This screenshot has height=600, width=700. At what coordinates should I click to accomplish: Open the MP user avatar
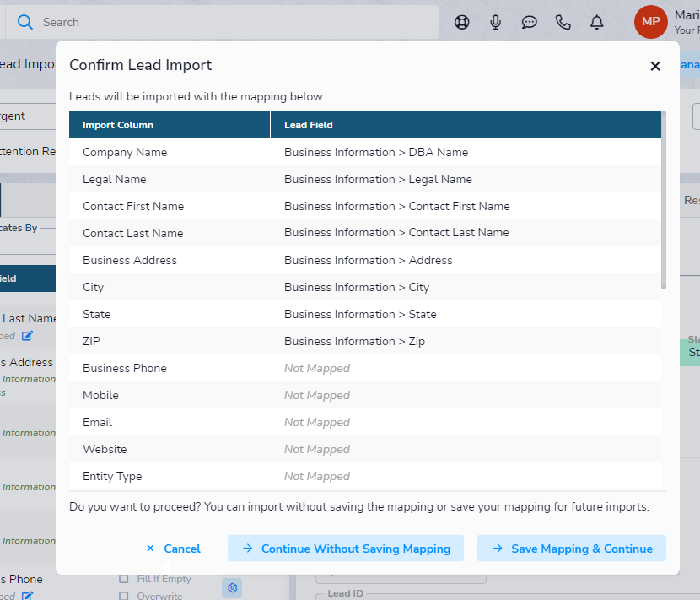coord(650,22)
